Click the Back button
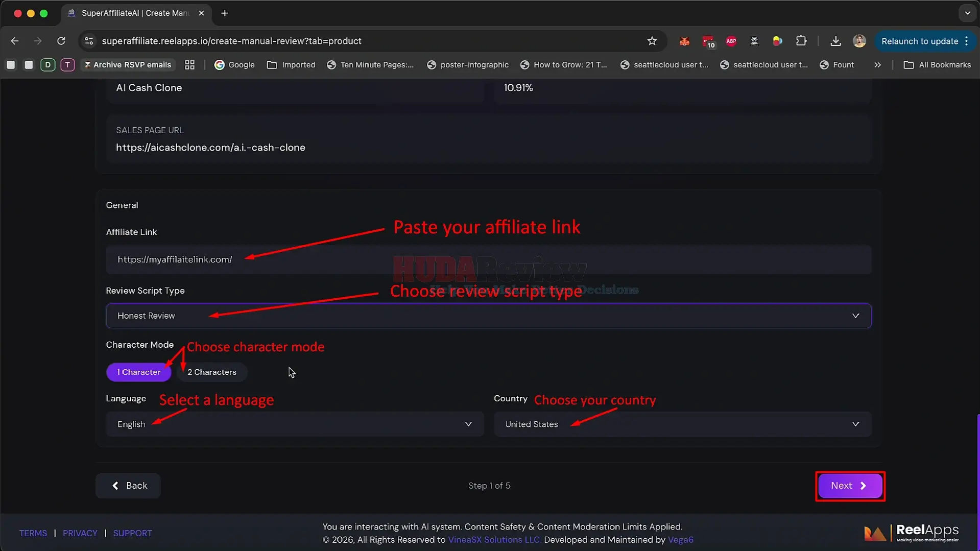Image resolution: width=980 pixels, height=551 pixels. pos(128,485)
